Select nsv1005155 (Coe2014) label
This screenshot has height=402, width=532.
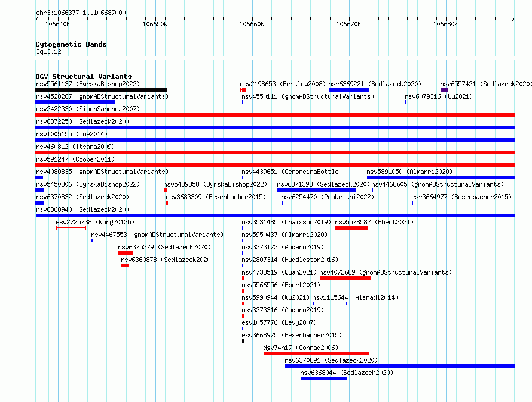click(x=72, y=134)
